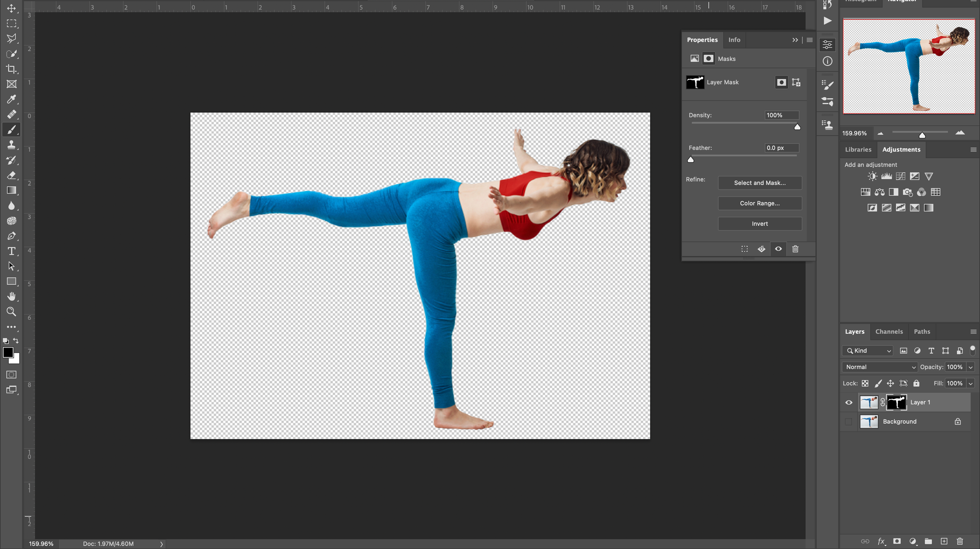Select the Brush tool

(x=11, y=129)
